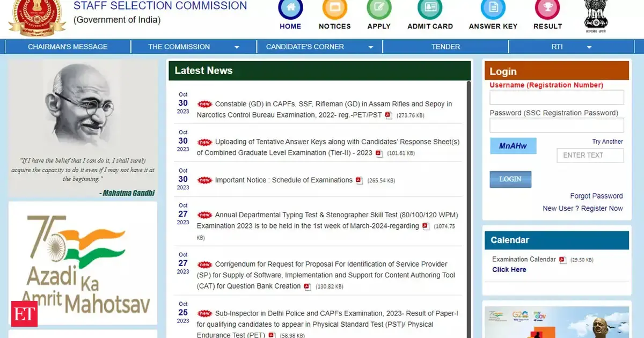
Task: Open Important Notice : Schedule of Examinations link
Action: [284, 180]
